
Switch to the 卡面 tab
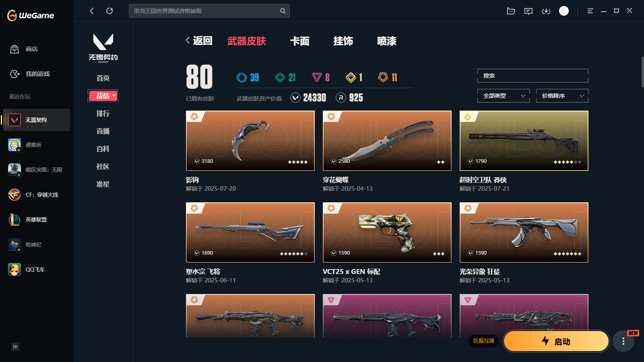pyautogui.click(x=300, y=41)
